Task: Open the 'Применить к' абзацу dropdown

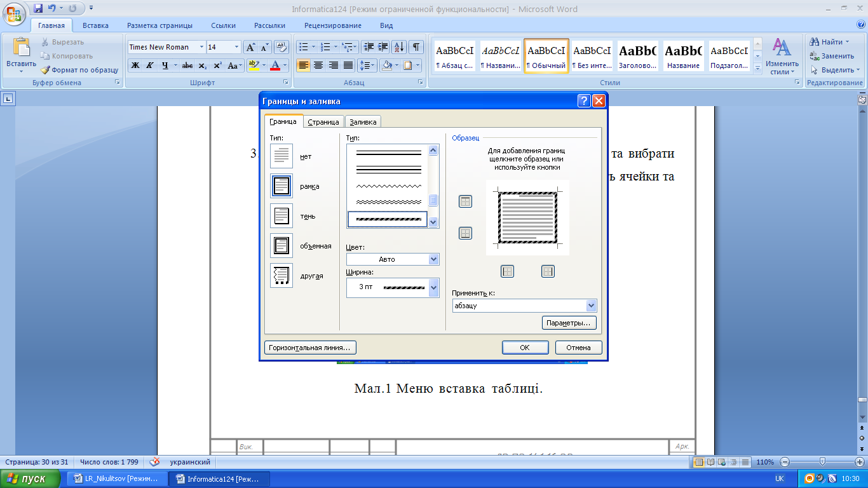Action: tap(592, 306)
